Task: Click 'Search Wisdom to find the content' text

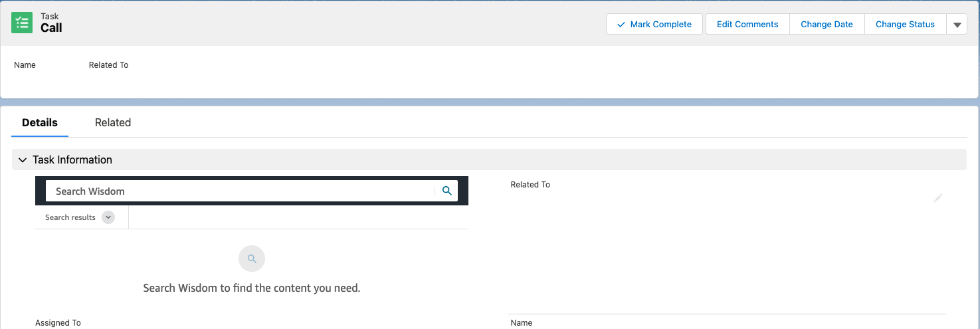Action: [x=252, y=288]
